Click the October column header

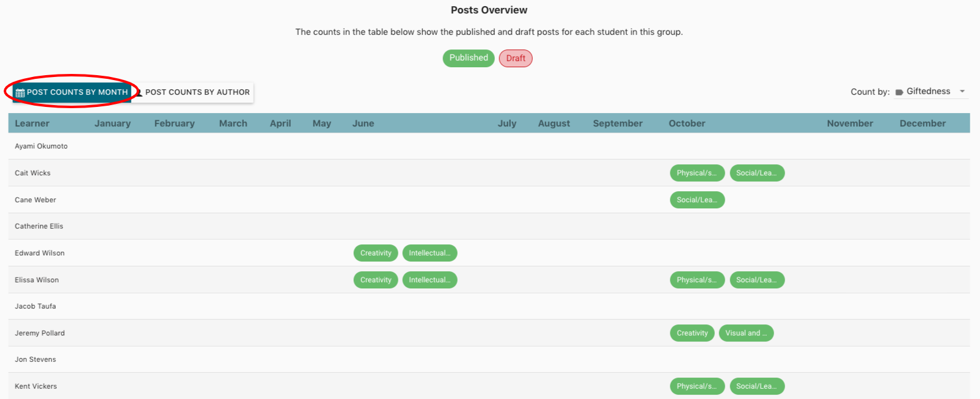coord(687,123)
